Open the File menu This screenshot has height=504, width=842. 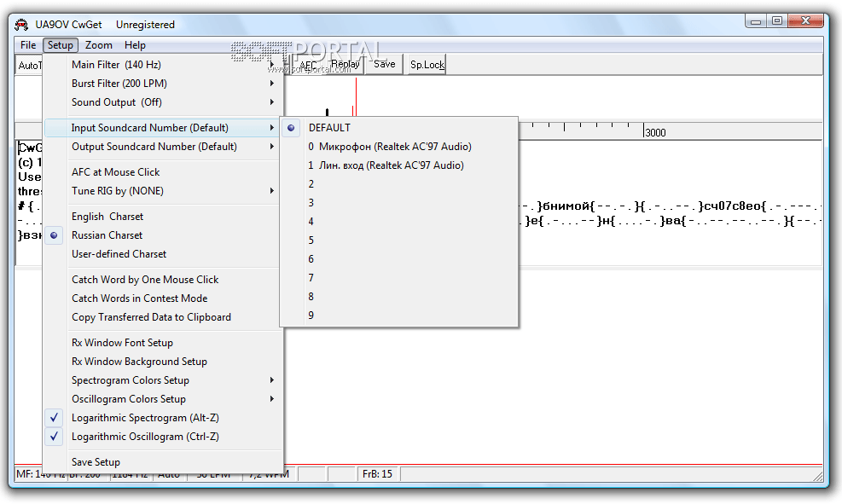click(28, 45)
